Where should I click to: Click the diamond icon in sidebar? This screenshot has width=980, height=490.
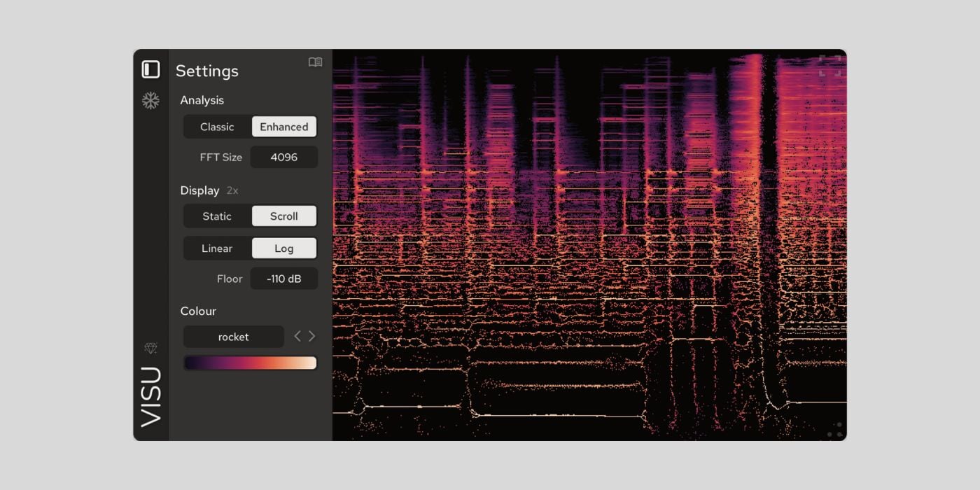pyautogui.click(x=150, y=348)
